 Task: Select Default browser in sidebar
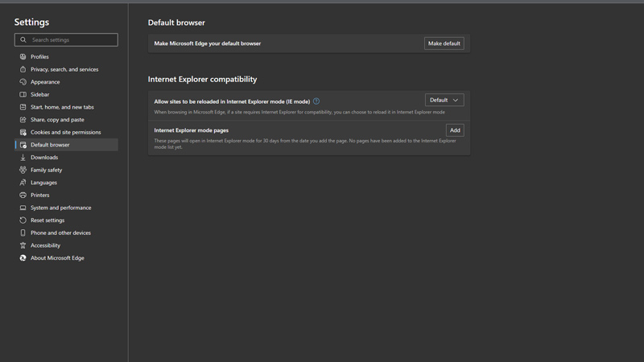click(x=66, y=145)
